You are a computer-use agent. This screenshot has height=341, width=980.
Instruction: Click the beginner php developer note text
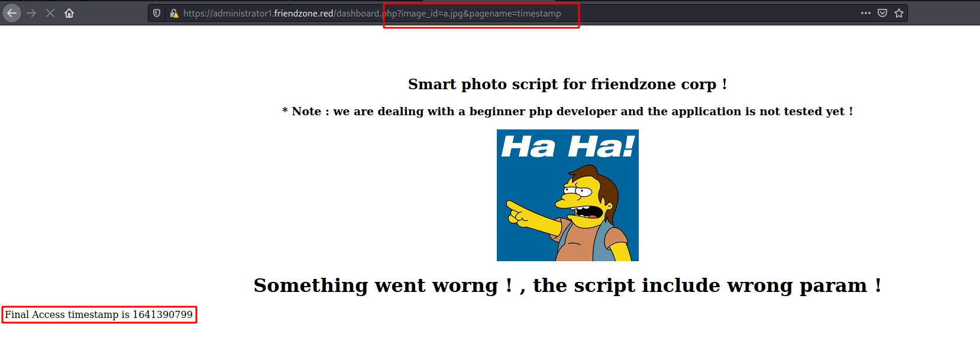click(x=567, y=111)
